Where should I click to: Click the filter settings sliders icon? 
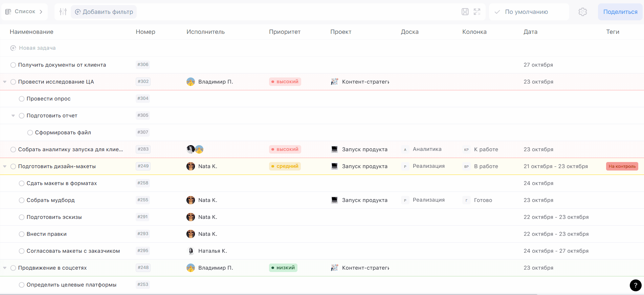[63, 12]
